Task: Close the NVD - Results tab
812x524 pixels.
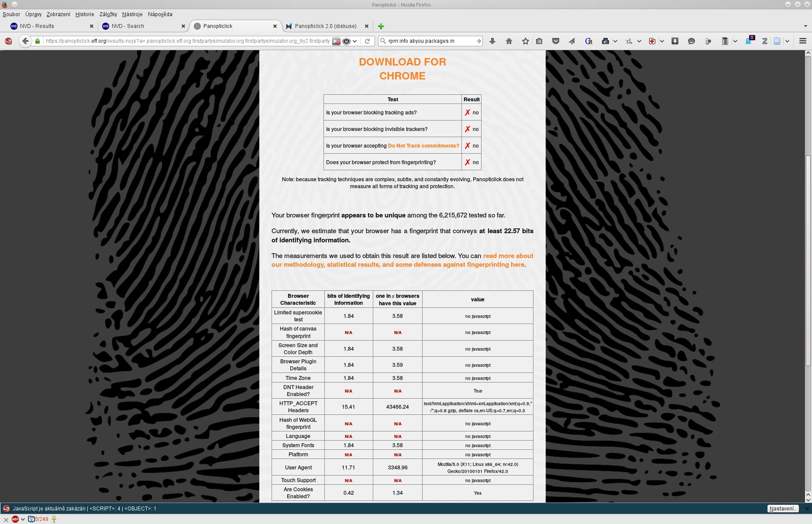Action: coord(92,26)
